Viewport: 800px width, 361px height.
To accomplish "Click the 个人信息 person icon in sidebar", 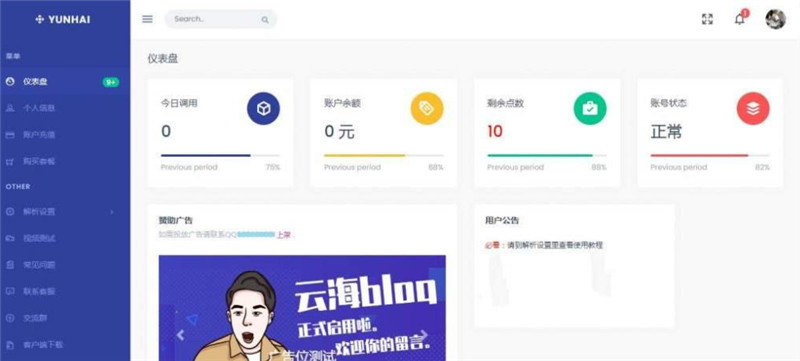I will click(x=10, y=108).
